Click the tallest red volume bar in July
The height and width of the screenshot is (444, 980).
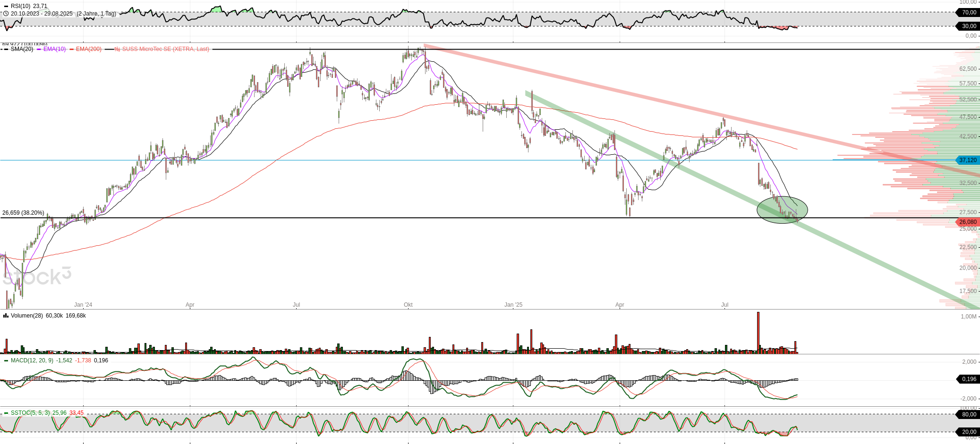coord(758,333)
